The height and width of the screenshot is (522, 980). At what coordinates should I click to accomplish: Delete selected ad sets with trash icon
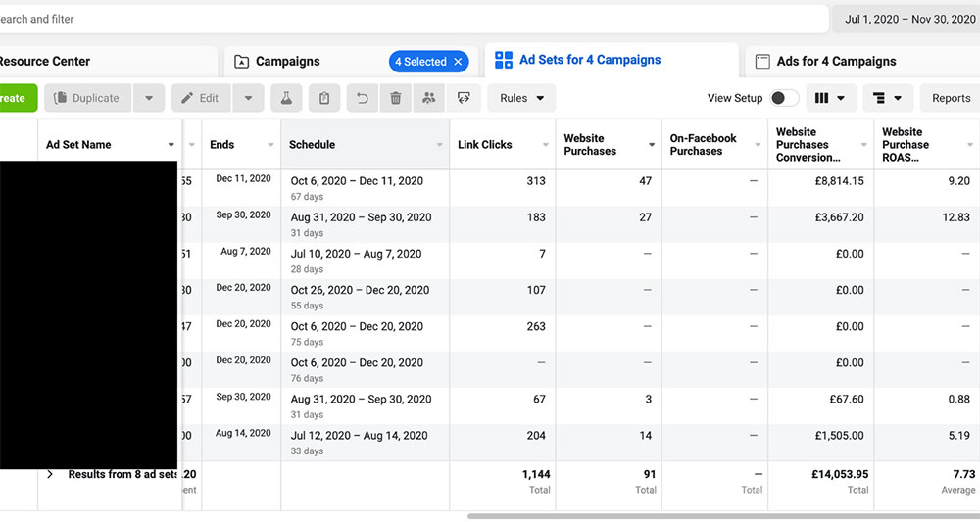pyautogui.click(x=395, y=98)
